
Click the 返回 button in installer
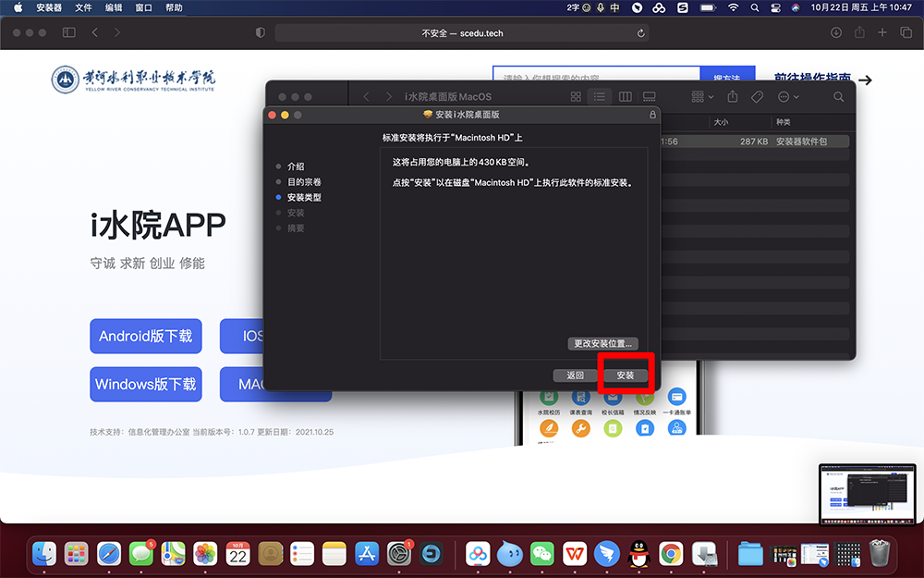pyautogui.click(x=575, y=375)
